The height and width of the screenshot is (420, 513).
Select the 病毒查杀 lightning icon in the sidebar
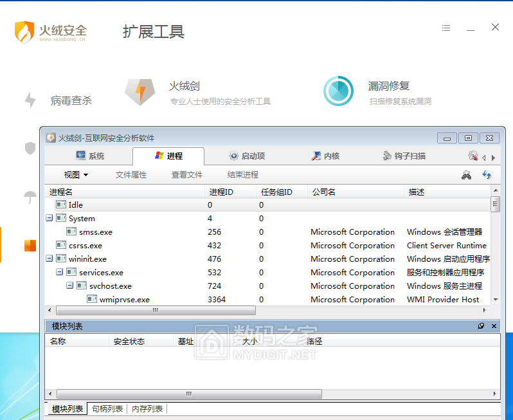tap(30, 100)
